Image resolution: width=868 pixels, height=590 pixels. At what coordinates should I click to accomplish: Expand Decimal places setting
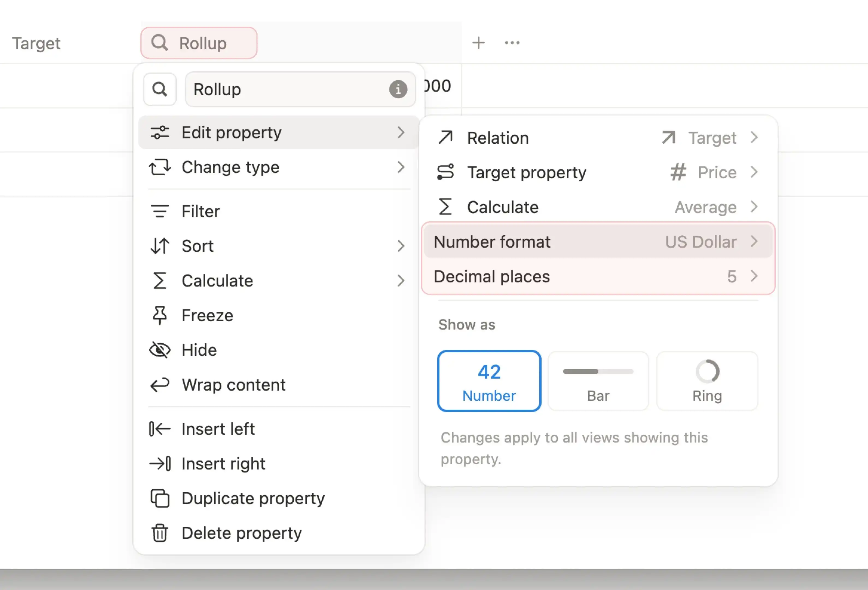click(x=598, y=276)
